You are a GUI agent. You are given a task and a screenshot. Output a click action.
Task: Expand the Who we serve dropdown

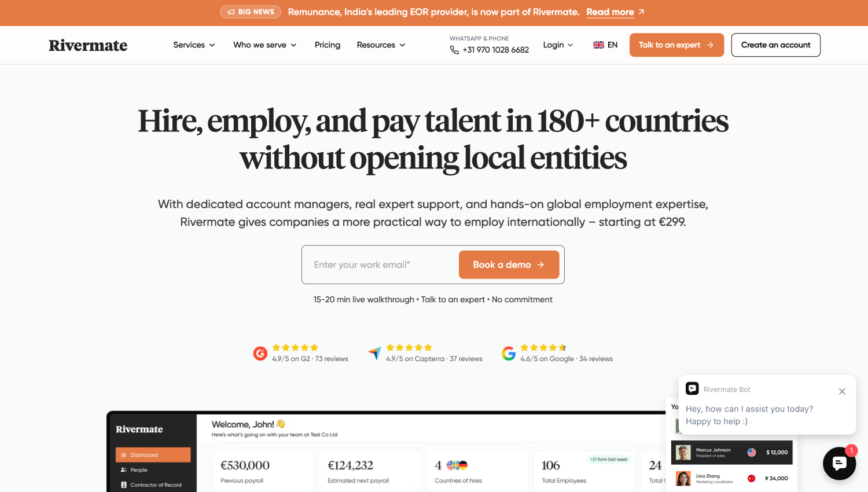tap(265, 45)
